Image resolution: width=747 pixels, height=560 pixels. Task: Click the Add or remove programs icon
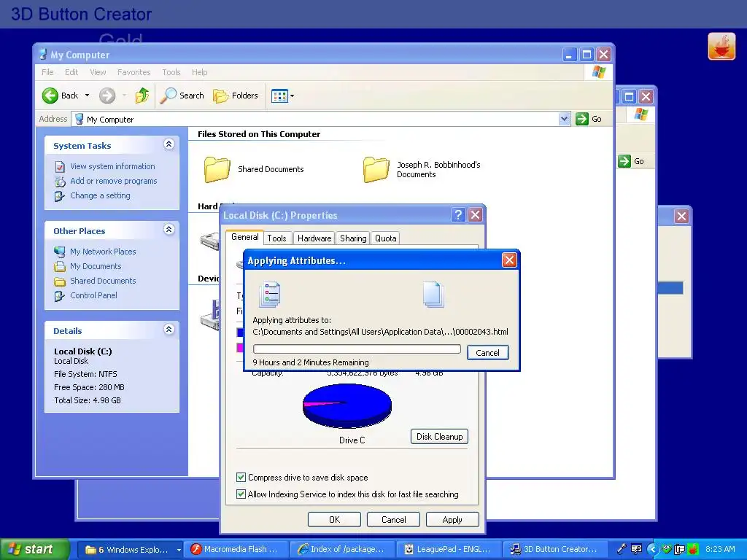click(x=60, y=182)
